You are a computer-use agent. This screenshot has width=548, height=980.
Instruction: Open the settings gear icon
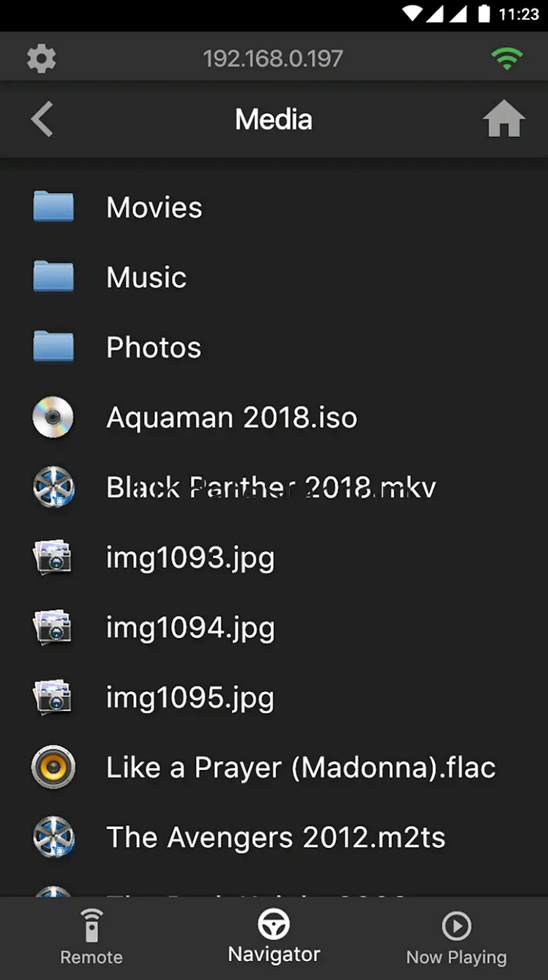point(41,58)
